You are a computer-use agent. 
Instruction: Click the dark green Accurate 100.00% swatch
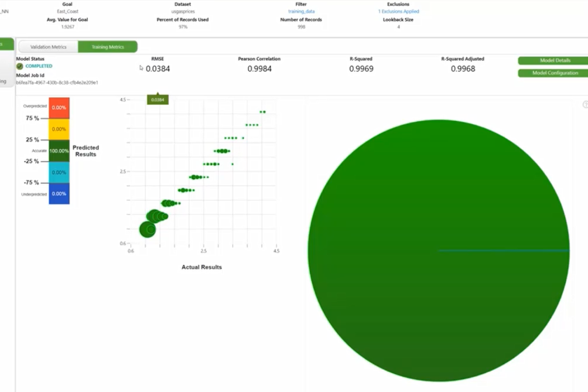coord(59,151)
